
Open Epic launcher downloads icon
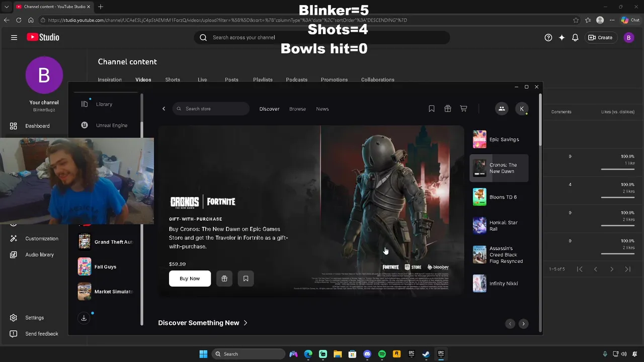tap(84, 318)
